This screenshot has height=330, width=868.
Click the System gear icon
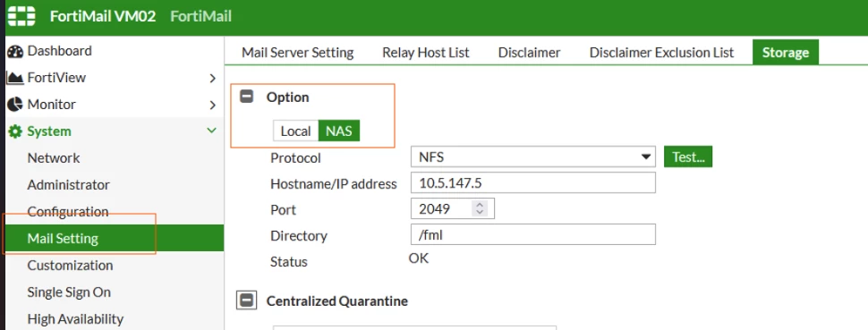15,131
